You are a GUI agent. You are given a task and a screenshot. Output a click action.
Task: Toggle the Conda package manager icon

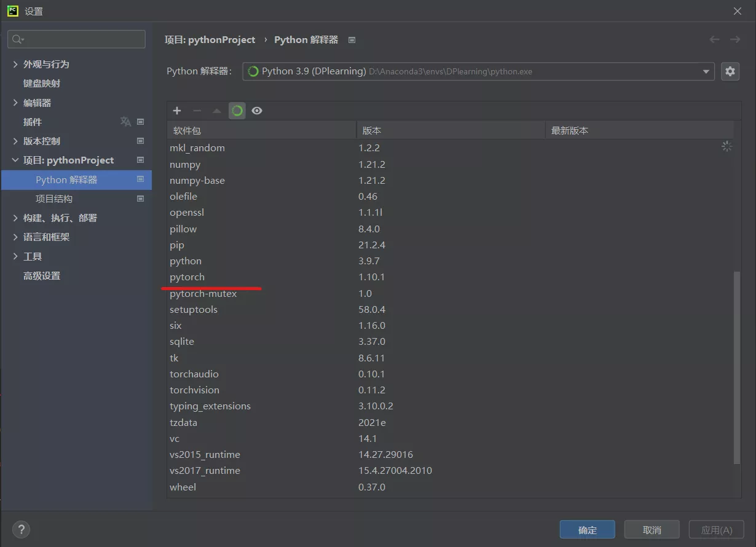click(x=237, y=111)
